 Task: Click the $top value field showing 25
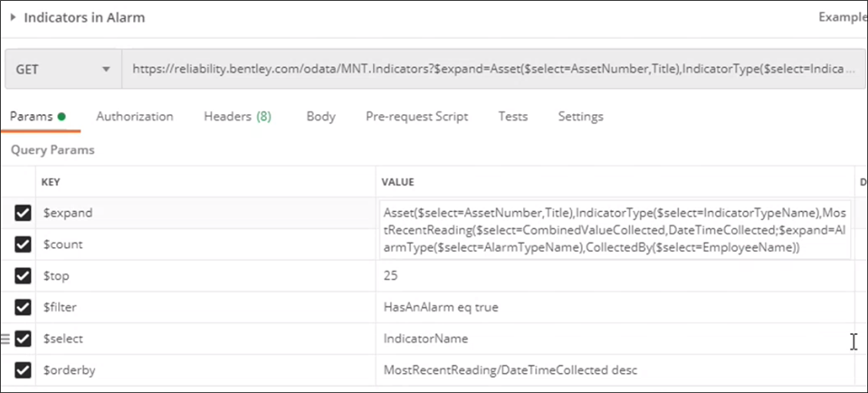pos(615,276)
